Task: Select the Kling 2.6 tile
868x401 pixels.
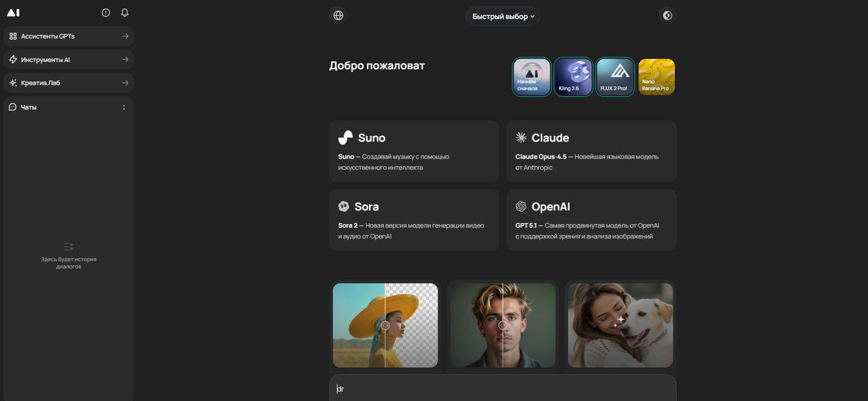Action: [574, 77]
